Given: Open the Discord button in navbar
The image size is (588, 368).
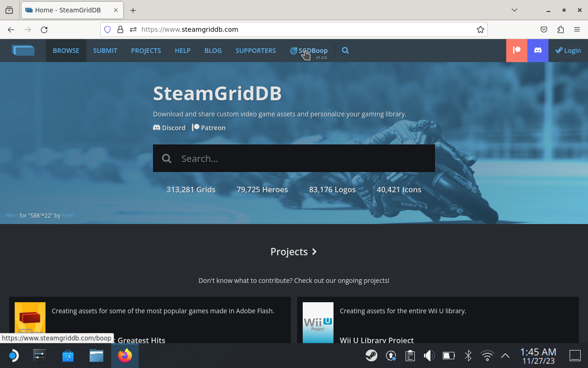Looking at the screenshot, I should point(538,51).
